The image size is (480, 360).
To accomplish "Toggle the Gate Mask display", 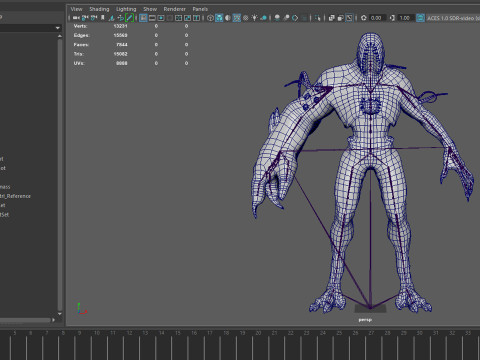I will (170, 18).
